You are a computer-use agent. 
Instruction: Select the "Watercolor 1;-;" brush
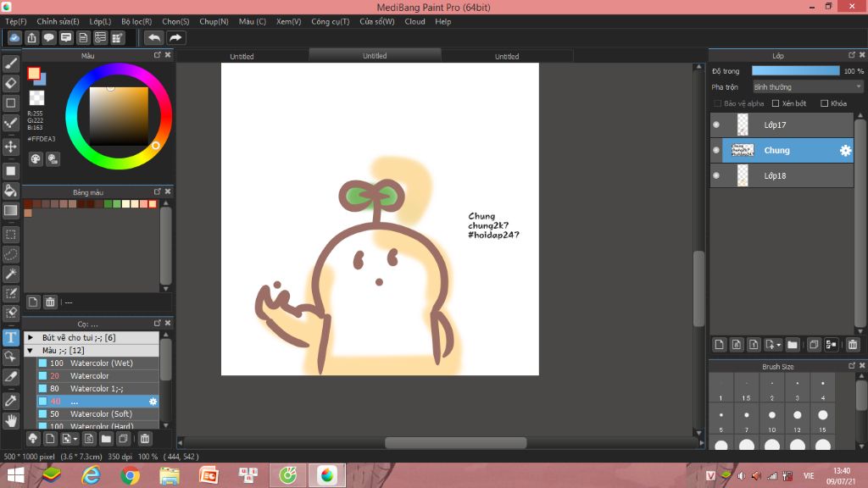[x=98, y=388]
